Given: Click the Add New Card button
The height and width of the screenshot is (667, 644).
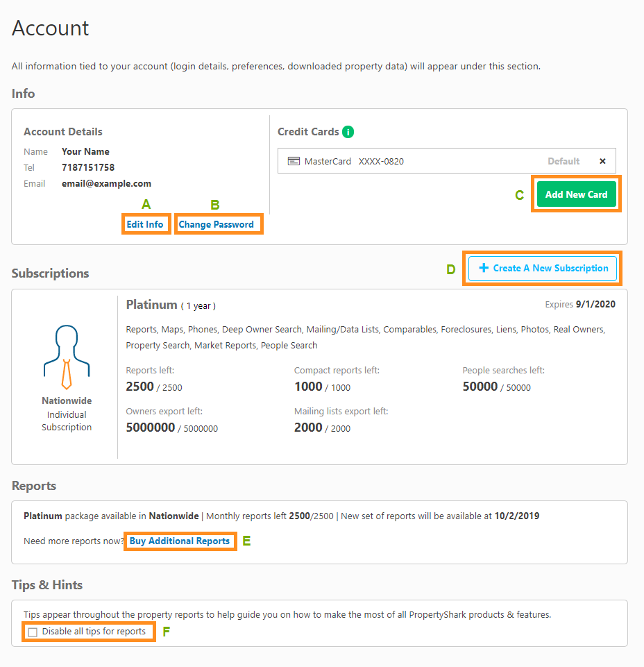Looking at the screenshot, I should coord(577,194).
